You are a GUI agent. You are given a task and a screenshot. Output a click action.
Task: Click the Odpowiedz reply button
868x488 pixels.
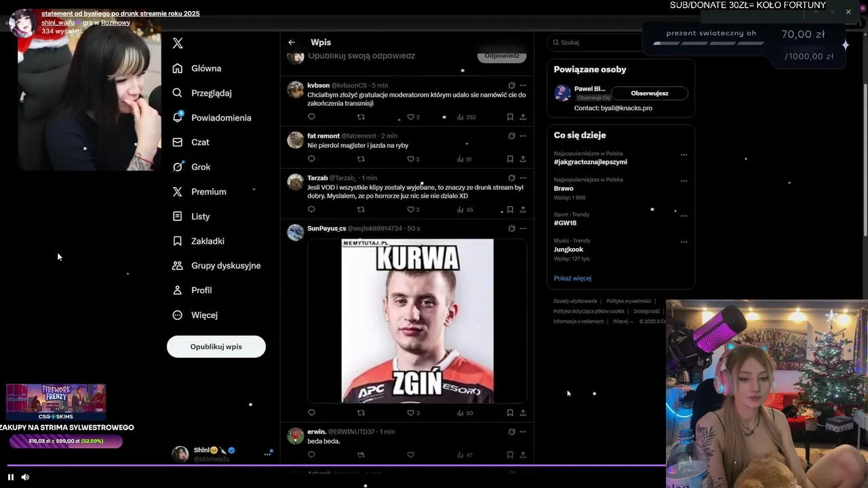tap(502, 56)
